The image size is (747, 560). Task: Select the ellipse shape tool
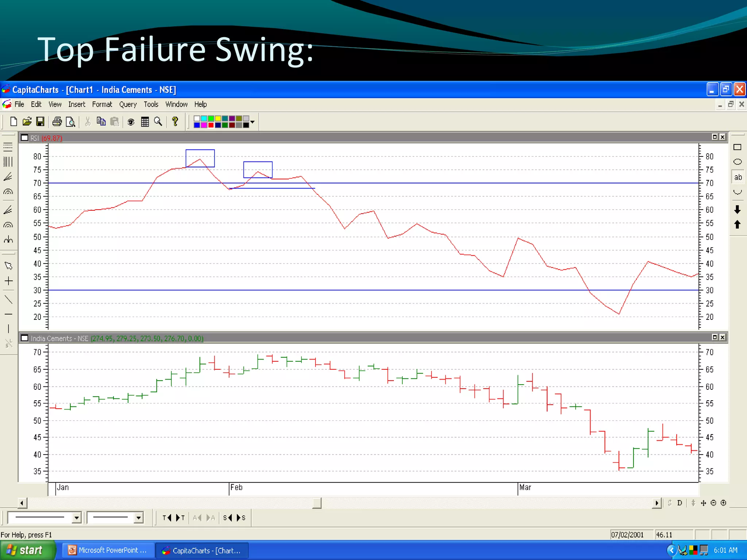pyautogui.click(x=737, y=162)
